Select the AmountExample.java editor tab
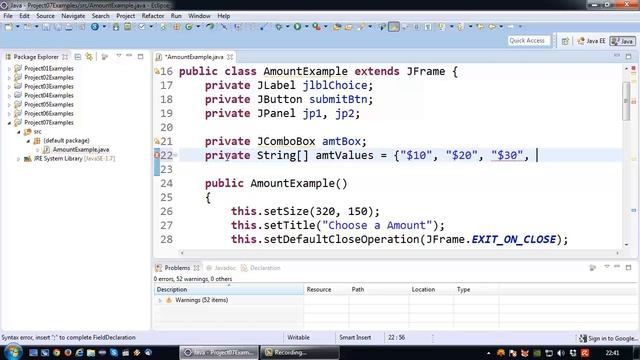The width and height of the screenshot is (640, 360). [194, 57]
